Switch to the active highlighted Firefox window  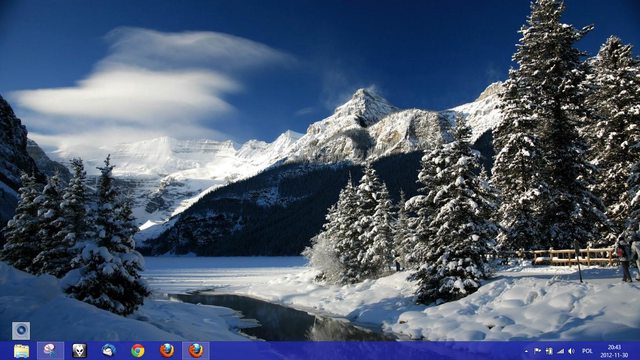click(196, 351)
